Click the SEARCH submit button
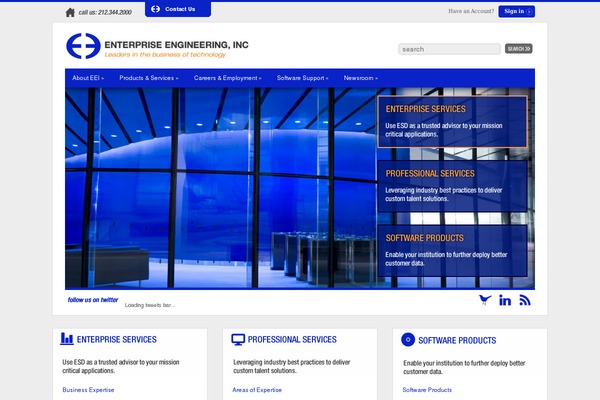The height and width of the screenshot is (400, 600). pyautogui.click(x=518, y=49)
